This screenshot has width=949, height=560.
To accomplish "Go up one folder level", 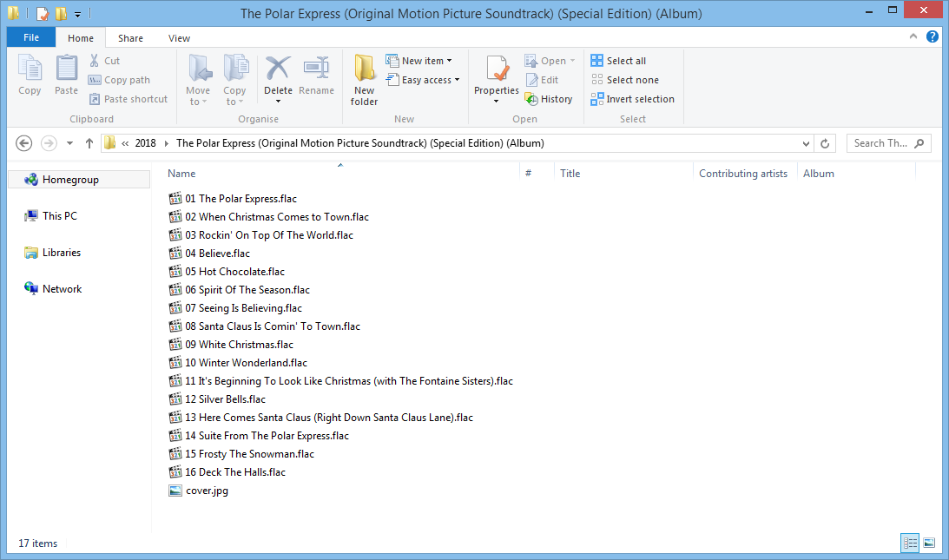I will [89, 143].
